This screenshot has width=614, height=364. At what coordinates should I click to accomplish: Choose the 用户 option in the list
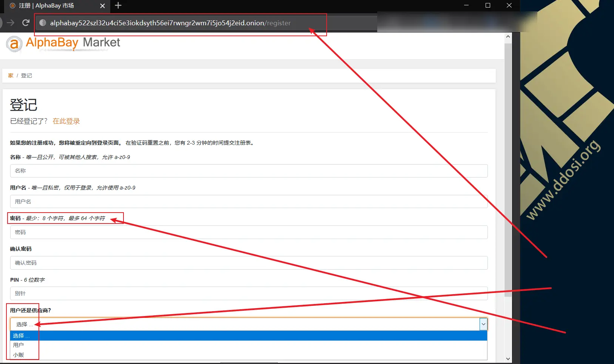pyautogui.click(x=248, y=345)
